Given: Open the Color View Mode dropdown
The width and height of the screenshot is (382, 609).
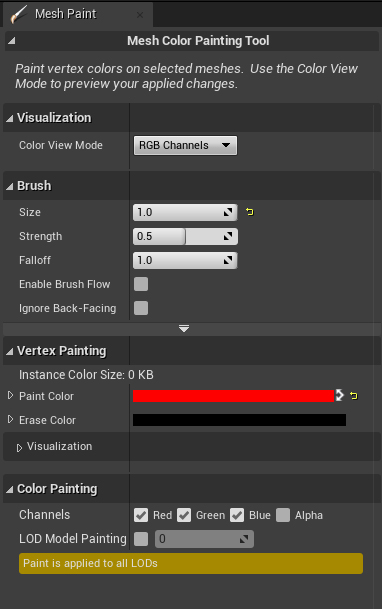Looking at the screenshot, I should click(x=185, y=146).
